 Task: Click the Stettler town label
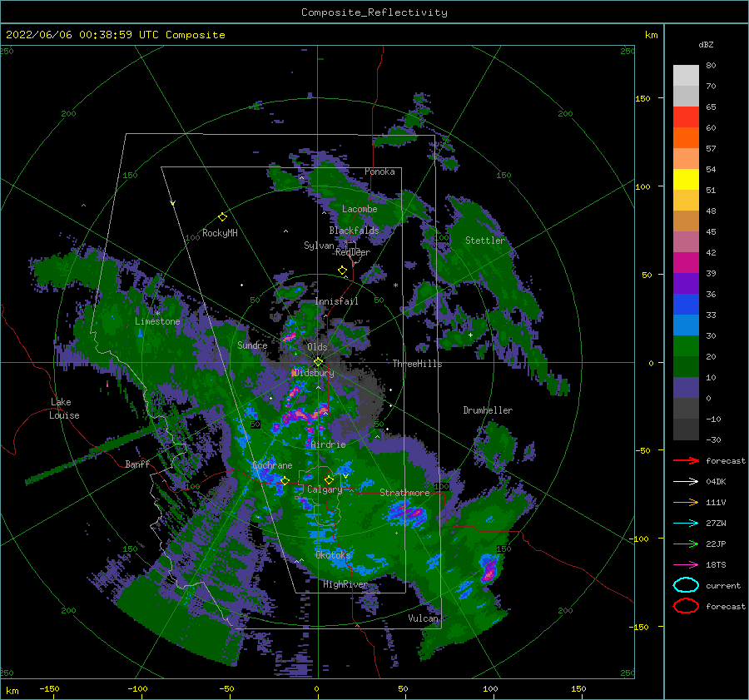pos(485,241)
